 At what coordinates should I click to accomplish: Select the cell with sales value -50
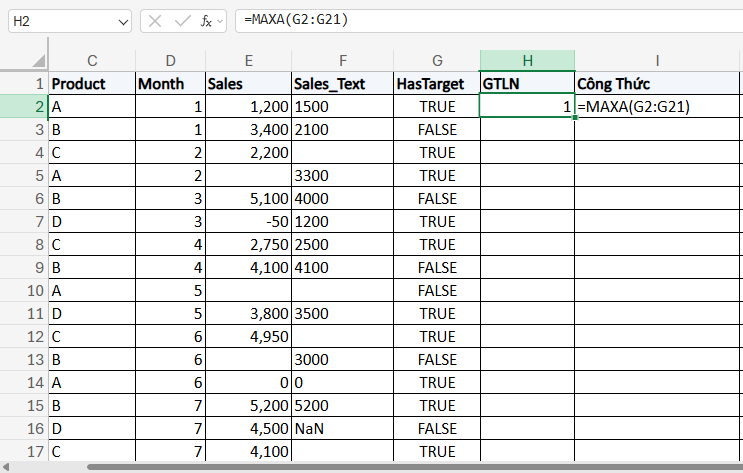click(x=247, y=222)
